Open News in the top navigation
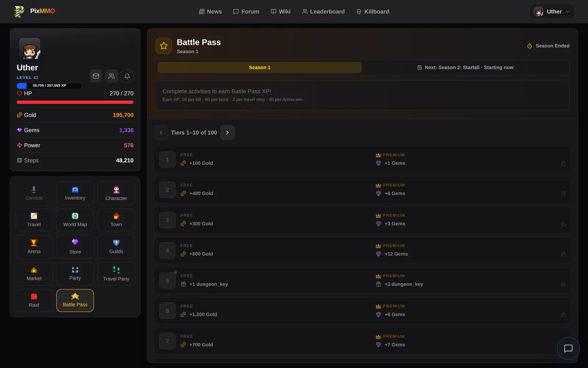 (210, 12)
